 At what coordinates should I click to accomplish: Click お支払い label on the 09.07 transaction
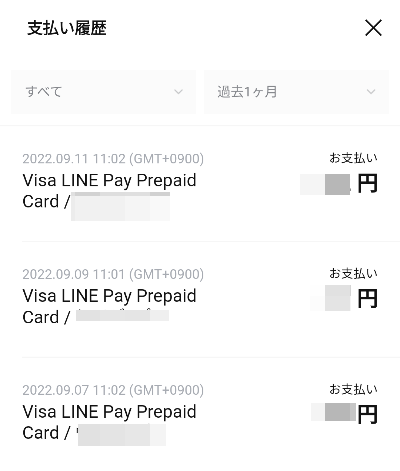click(353, 389)
